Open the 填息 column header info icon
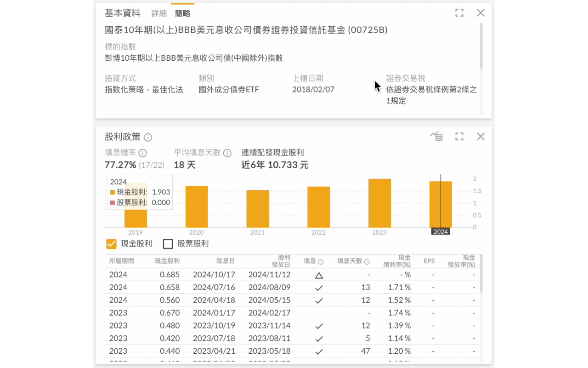Screen dimensions: 588x368 (x=322, y=261)
